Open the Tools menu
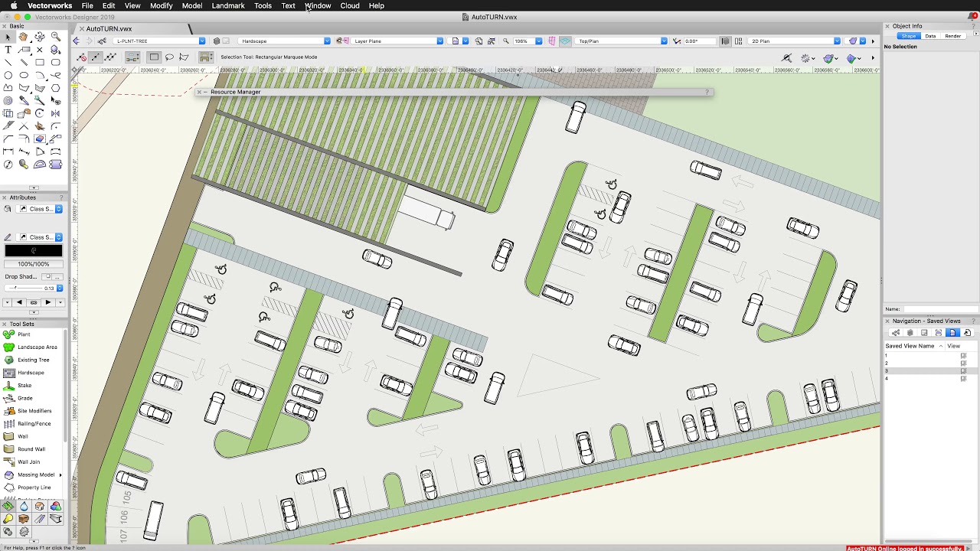The width and height of the screenshot is (980, 551). click(x=263, y=5)
